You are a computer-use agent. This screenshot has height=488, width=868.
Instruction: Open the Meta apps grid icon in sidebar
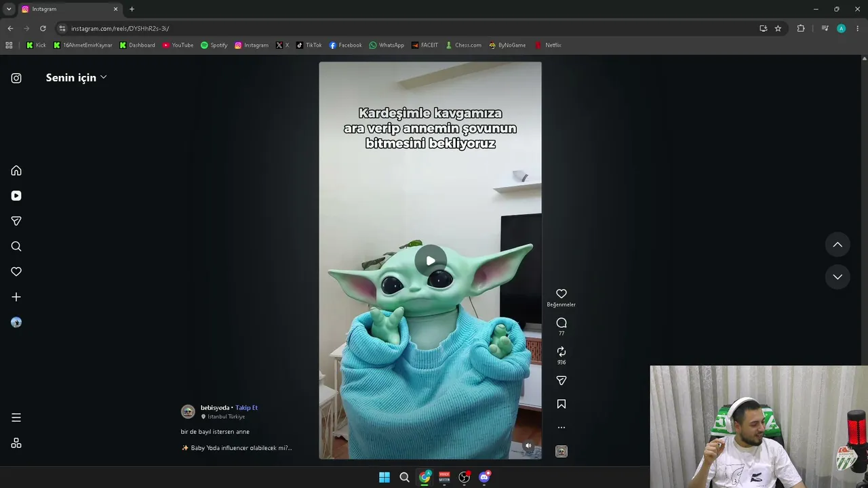tap(16, 443)
